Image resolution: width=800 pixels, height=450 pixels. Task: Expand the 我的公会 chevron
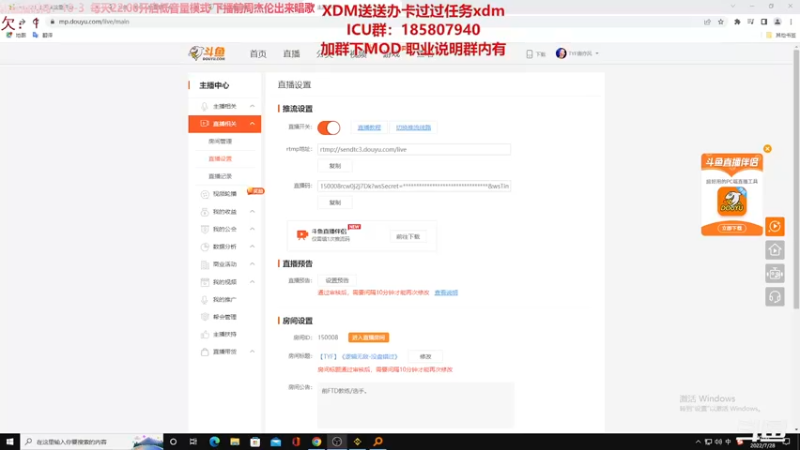pos(252,229)
